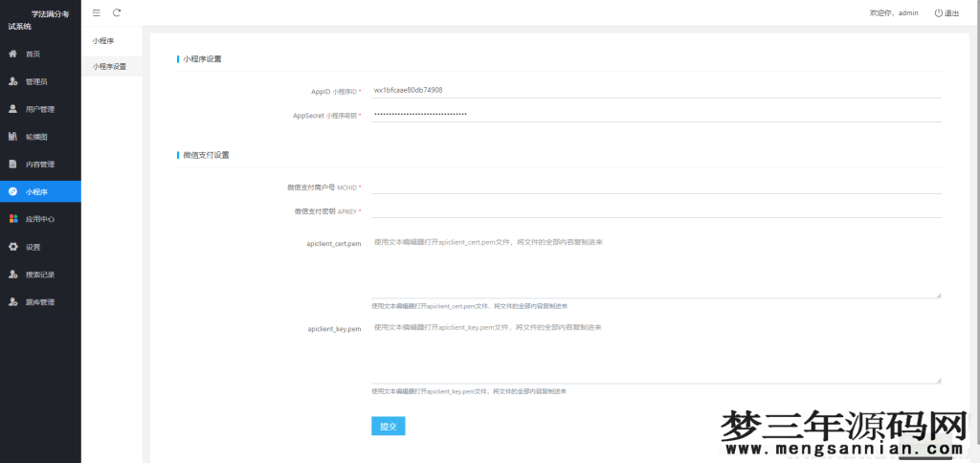Click the 首页 home icon in sidebar

pyautogui.click(x=12, y=54)
